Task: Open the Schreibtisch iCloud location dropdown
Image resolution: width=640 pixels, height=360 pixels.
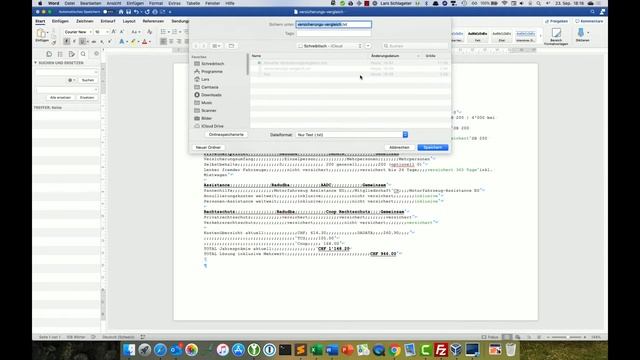Action: pyautogui.click(x=330, y=46)
